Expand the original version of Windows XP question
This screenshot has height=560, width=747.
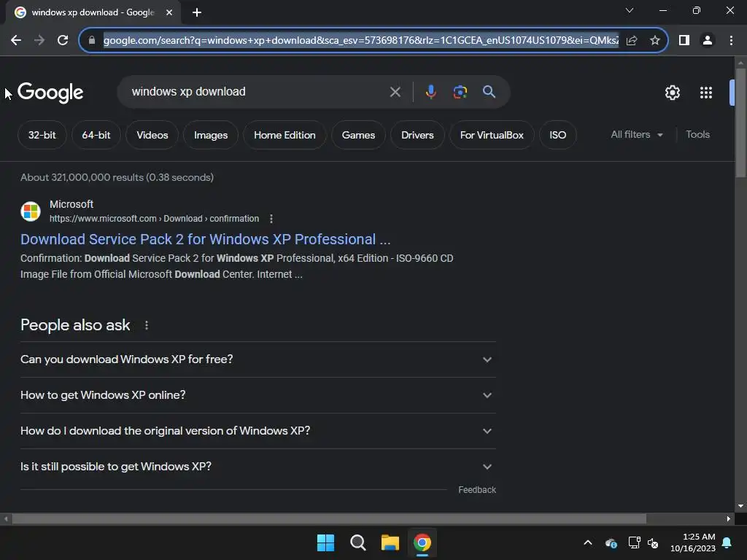pos(258,431)
